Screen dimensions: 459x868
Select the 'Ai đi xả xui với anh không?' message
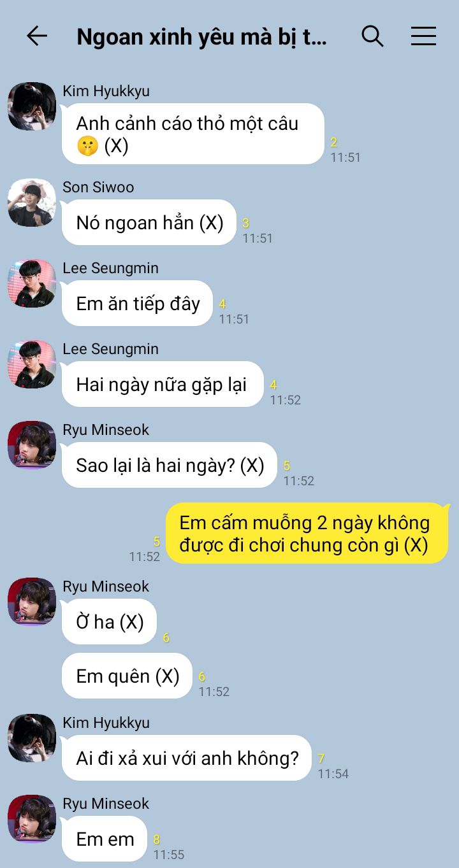coord(187,758)
